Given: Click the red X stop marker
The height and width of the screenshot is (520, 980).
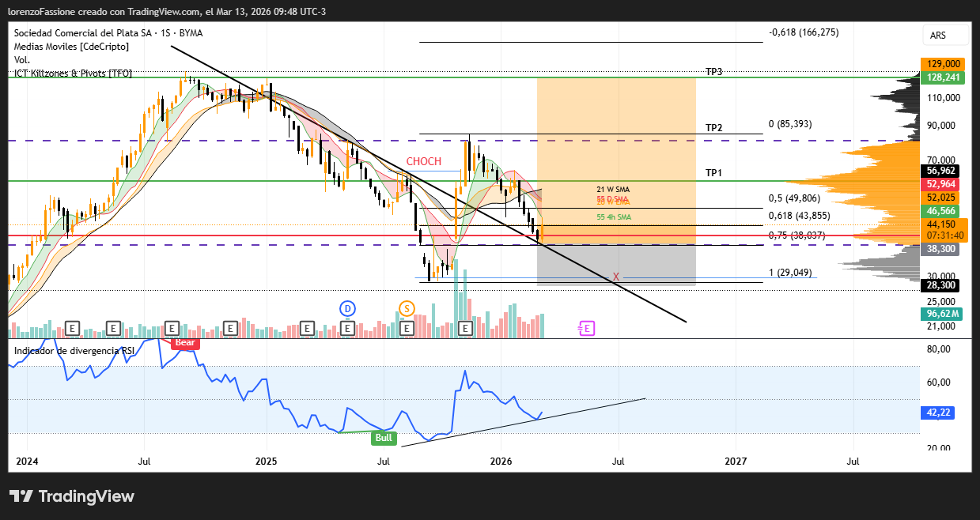Looking at the screenshot, I should [615, 276].
